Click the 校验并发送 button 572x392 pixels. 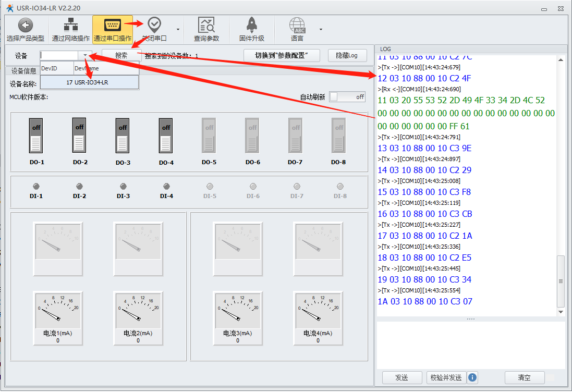coord(446,377)
